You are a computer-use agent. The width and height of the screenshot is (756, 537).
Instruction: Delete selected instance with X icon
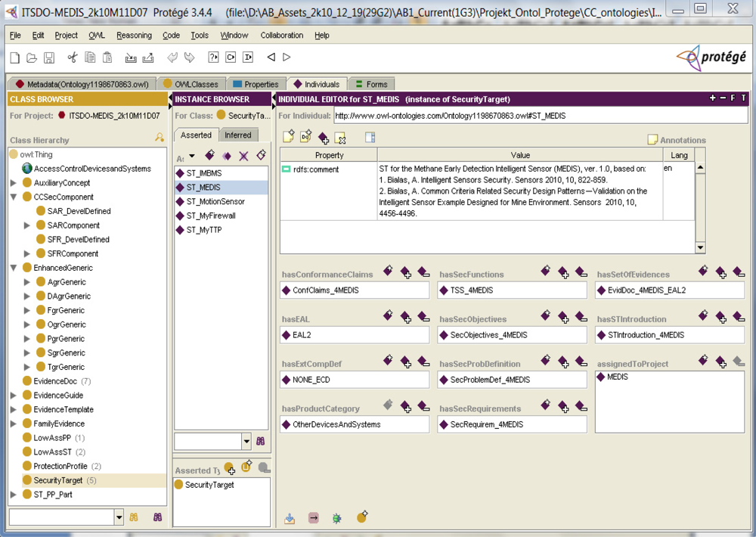pyautogui.click(x=243, y=156)
